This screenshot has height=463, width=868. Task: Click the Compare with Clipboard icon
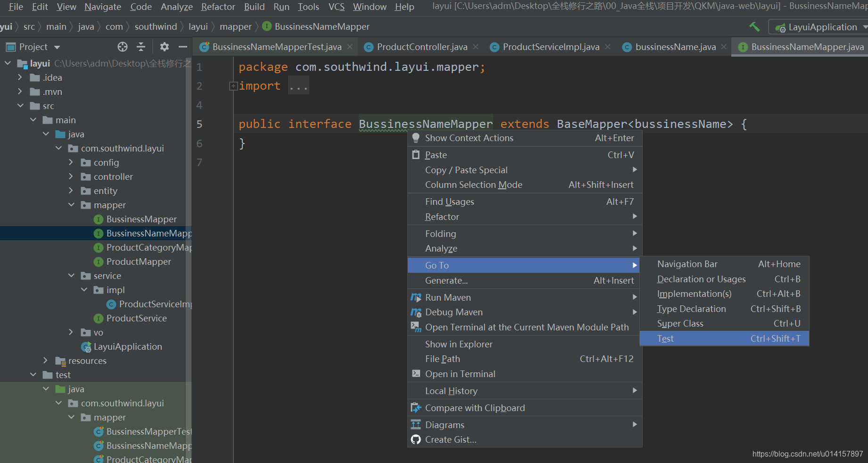(x=416, y=408)
